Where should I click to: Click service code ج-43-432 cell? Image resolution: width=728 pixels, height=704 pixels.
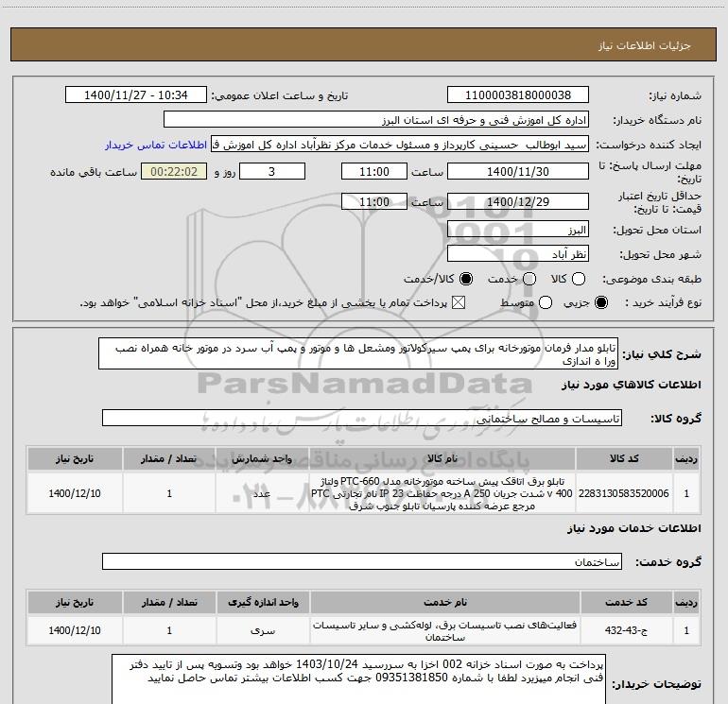pyautogui.click(x=626, y=630)
